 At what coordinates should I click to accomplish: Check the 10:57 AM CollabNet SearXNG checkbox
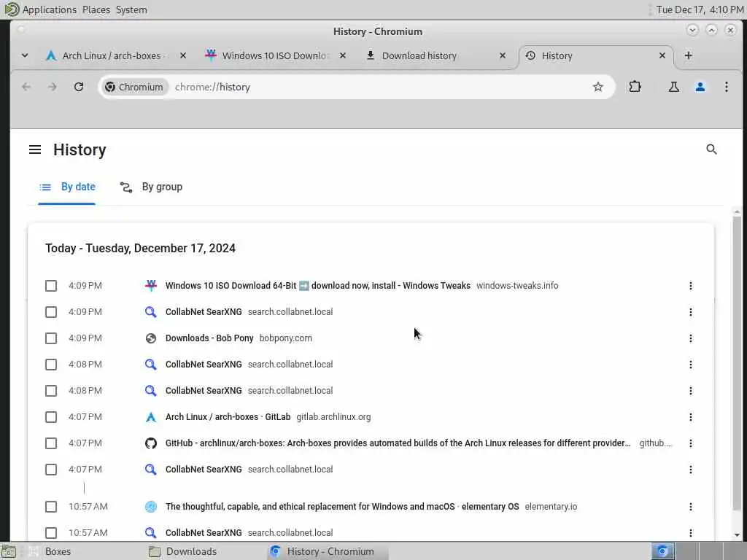click(x=51, y=533)
